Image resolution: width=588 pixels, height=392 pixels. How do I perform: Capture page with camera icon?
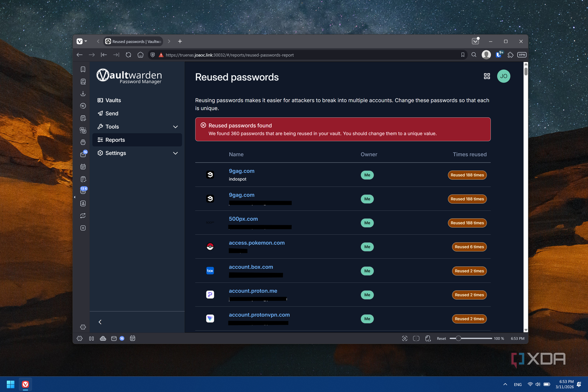click(x=404, y=339)
